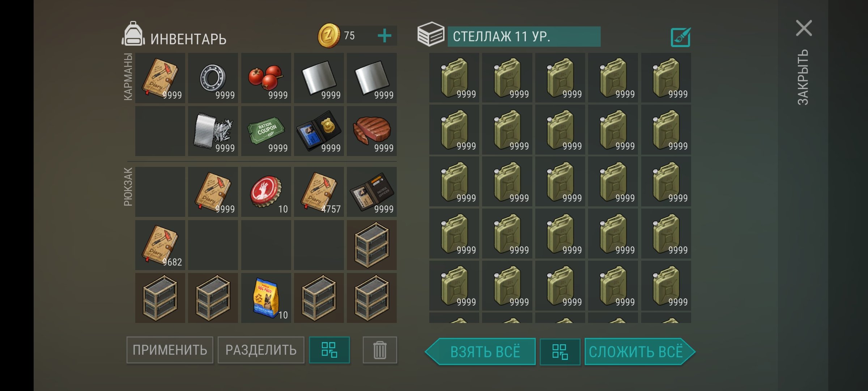The width and height of the screenshot is (868, 391).
Task: Select the ball bearing item in pockets
Action: [x=213, y=78]
